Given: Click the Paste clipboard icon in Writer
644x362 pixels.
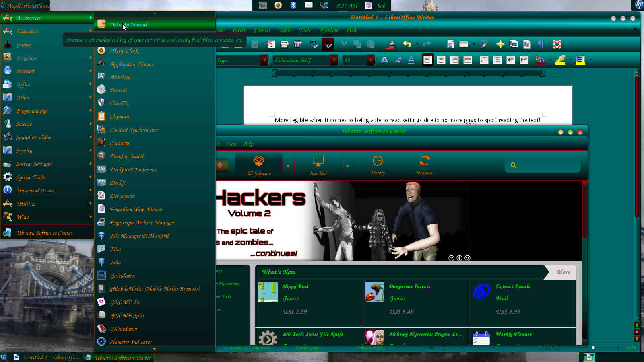Looking at the screenshot, I should (x=371, y=44).
